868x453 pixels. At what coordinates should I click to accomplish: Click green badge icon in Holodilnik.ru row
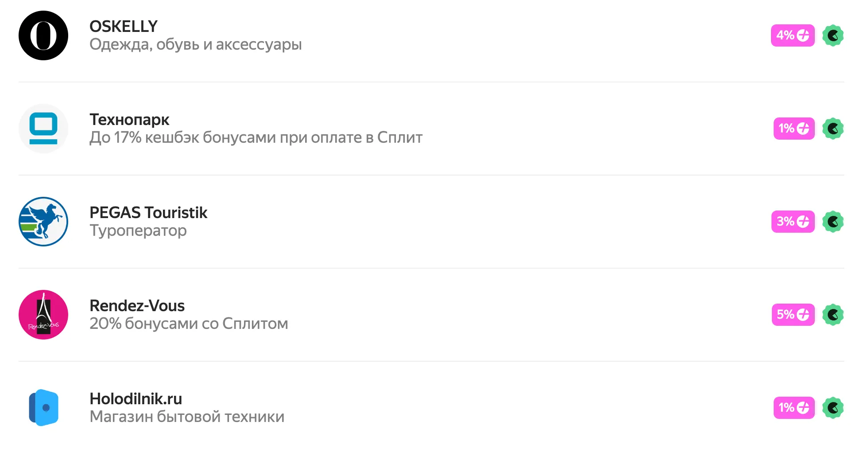pos(833,408)
